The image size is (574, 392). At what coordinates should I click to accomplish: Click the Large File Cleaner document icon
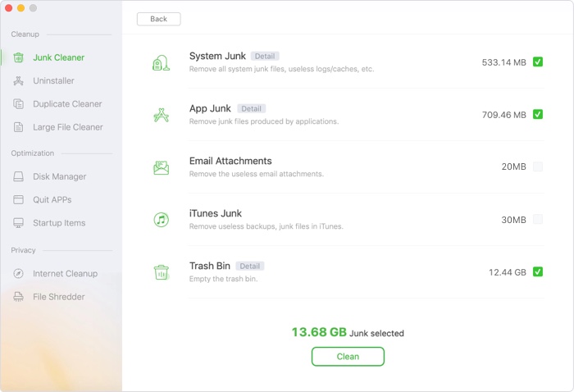click(x=18, y=127)
